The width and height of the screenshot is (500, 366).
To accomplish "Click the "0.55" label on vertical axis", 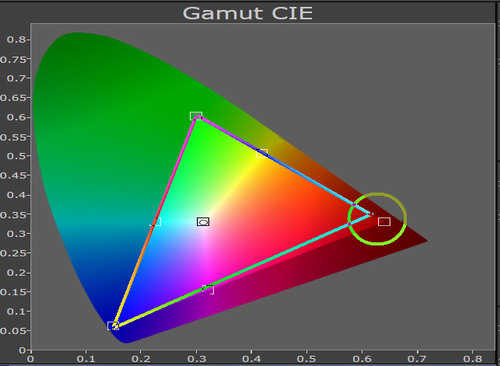I will pyautogui.click(x=13, y=137).
